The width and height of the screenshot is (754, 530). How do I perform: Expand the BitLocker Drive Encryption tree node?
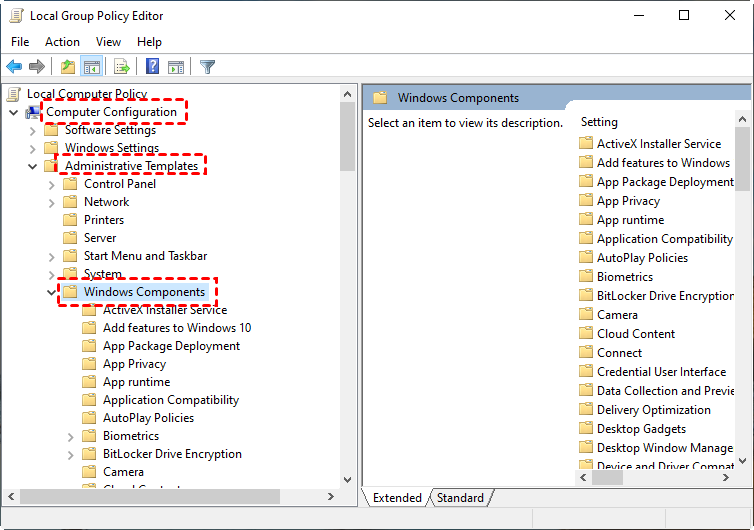71,455
